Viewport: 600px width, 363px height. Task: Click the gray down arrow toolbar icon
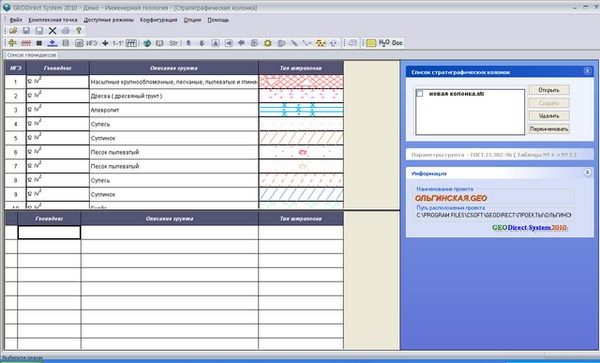pyautogui.click(x=202, y=43)
